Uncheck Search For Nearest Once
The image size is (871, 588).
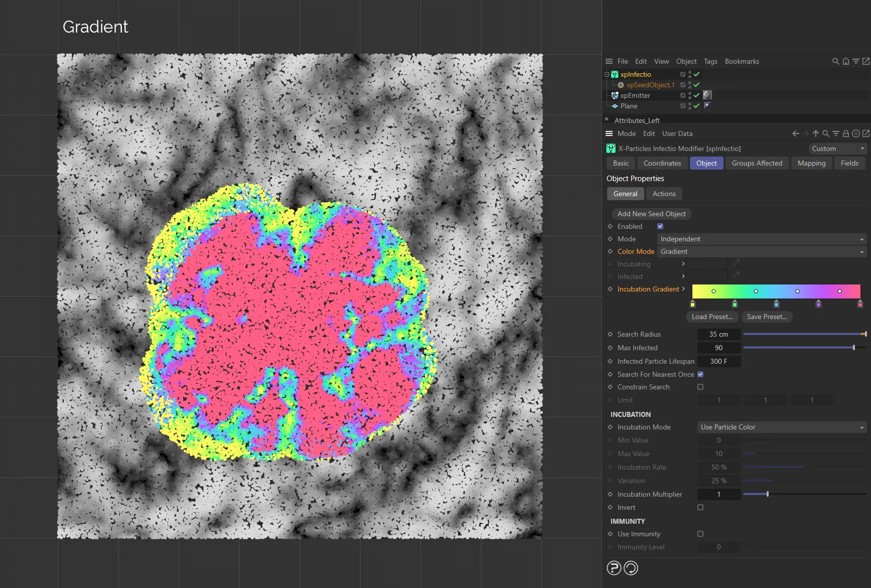700,374
